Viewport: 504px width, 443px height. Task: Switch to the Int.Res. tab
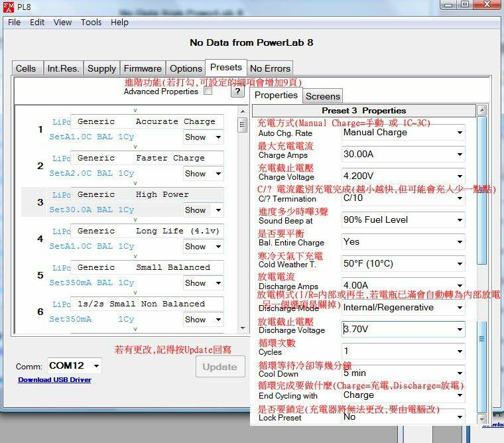(x=63, y=68)
